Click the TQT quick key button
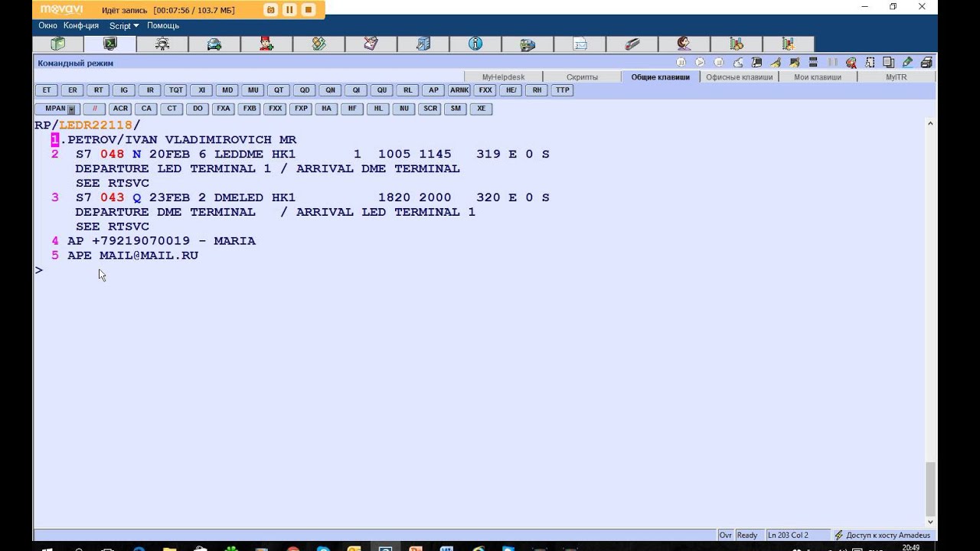The width and height of the screenshot is (980, 551). (x=176, y=90)
